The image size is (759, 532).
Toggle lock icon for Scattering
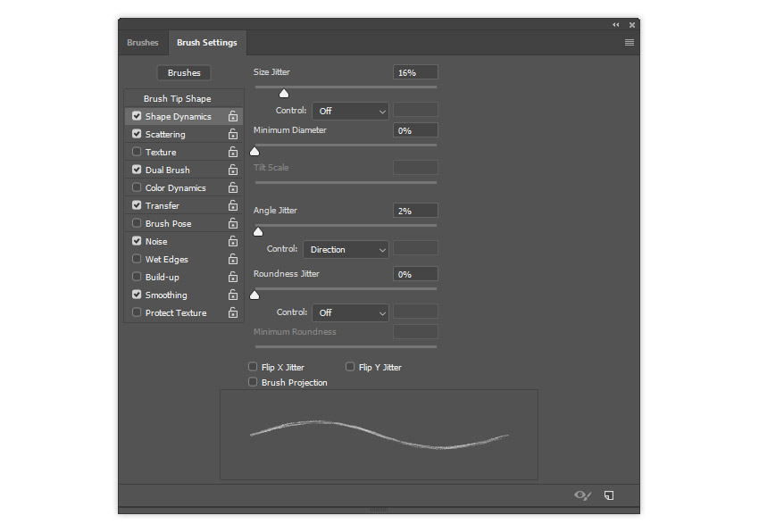click(x=233, y=134)
